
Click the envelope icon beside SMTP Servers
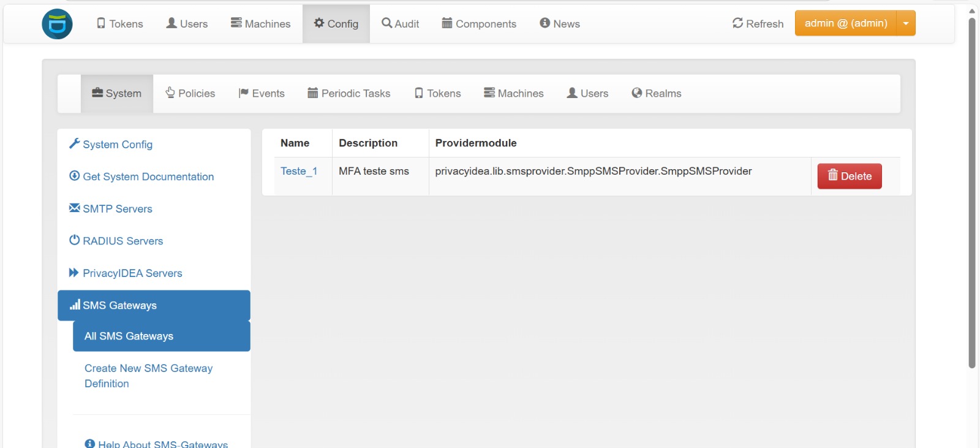click(74, 208)
